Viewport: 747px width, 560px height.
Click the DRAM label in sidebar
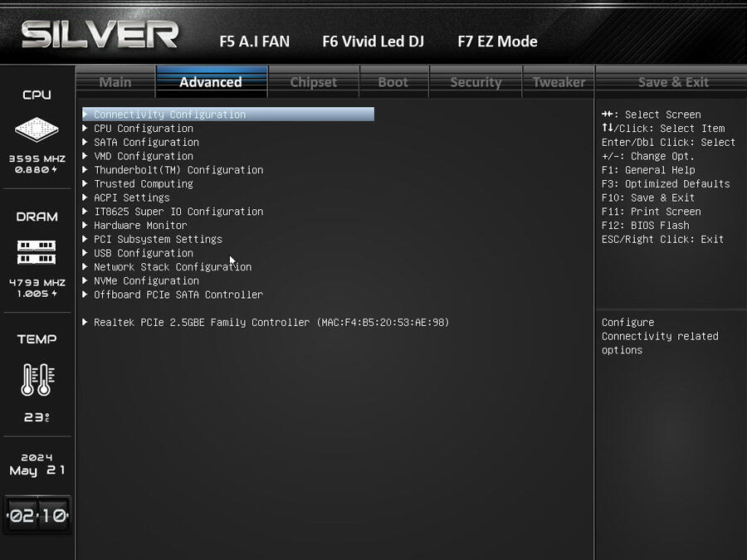point(37,217)
